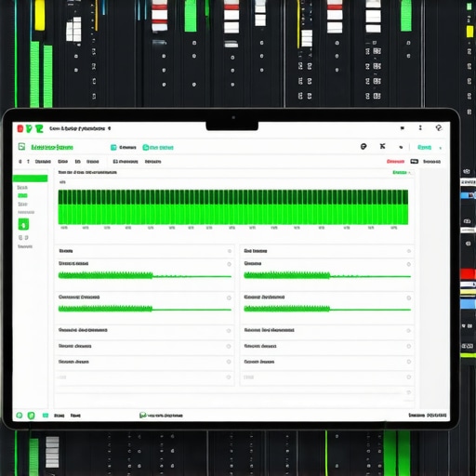
Task: Toggle the circle in the right panel header row
Action: click(x=409, y=251)
